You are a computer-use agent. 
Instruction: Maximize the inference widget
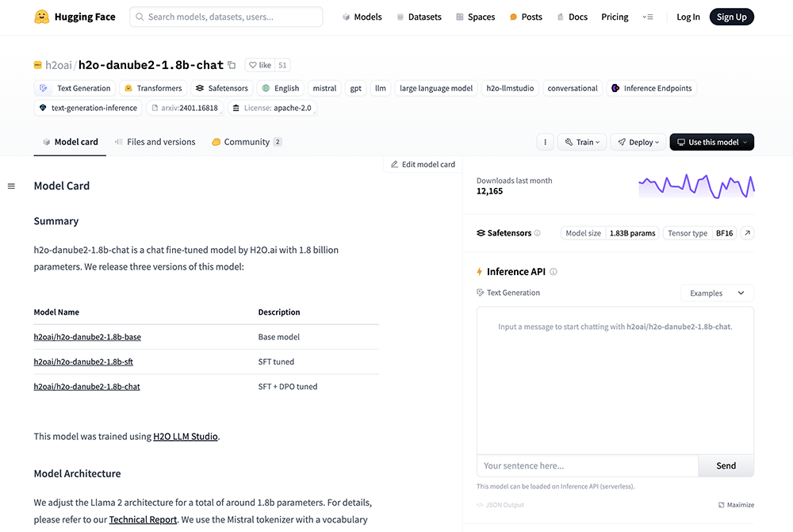pyautogui.click(x=736, y=505)
